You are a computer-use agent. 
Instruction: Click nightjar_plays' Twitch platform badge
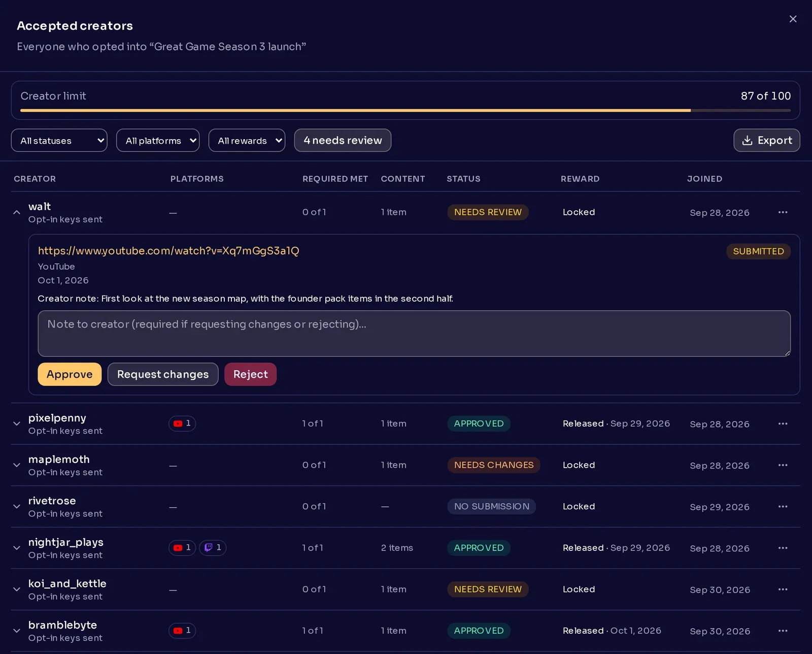[x=213, y=548]
